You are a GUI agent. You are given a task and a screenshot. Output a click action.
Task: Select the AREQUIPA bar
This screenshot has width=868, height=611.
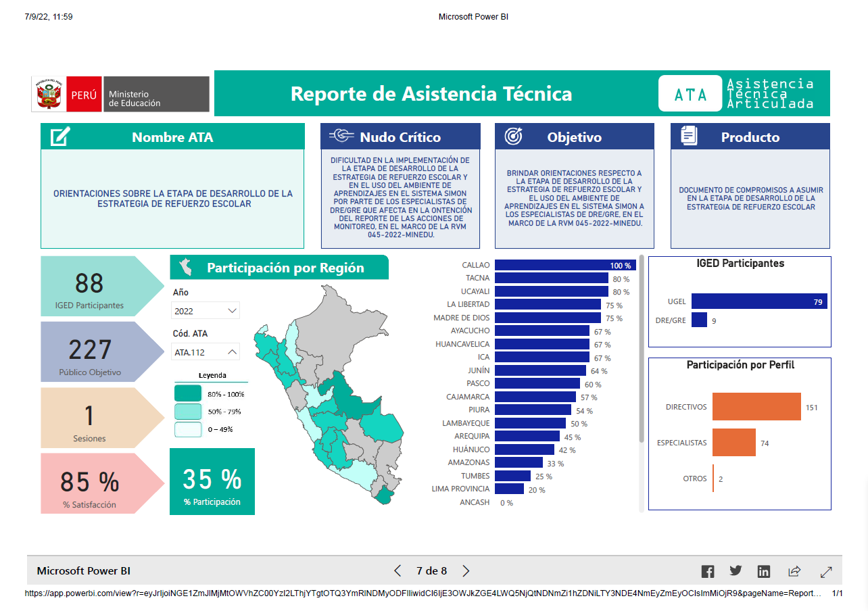(527, 436)
